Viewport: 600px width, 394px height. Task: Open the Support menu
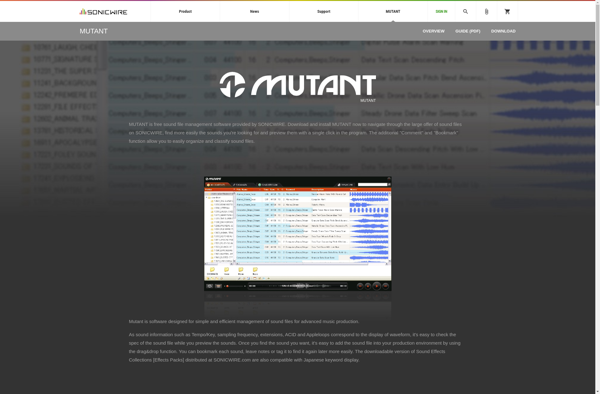tap(324, 11)
